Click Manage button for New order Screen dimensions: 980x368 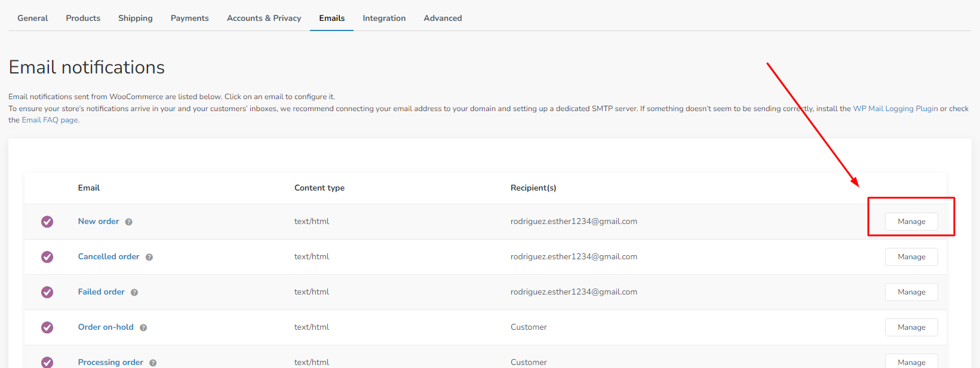pos(911,222)
